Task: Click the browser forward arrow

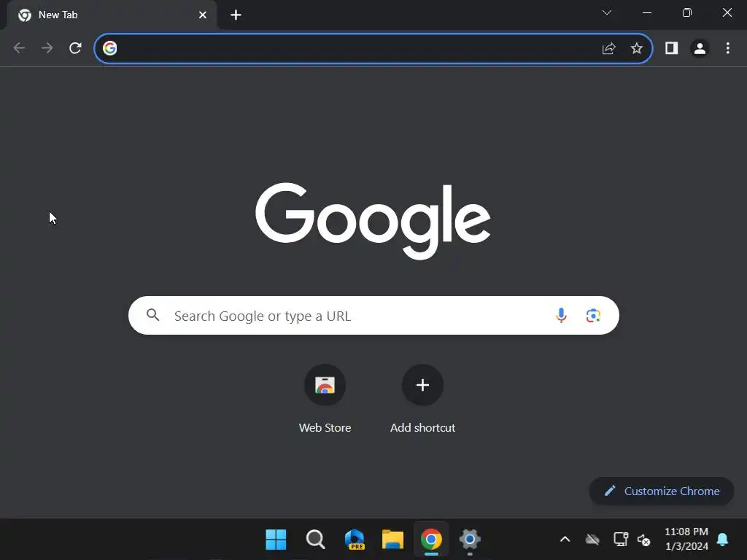Action: (x=47, y=48)
